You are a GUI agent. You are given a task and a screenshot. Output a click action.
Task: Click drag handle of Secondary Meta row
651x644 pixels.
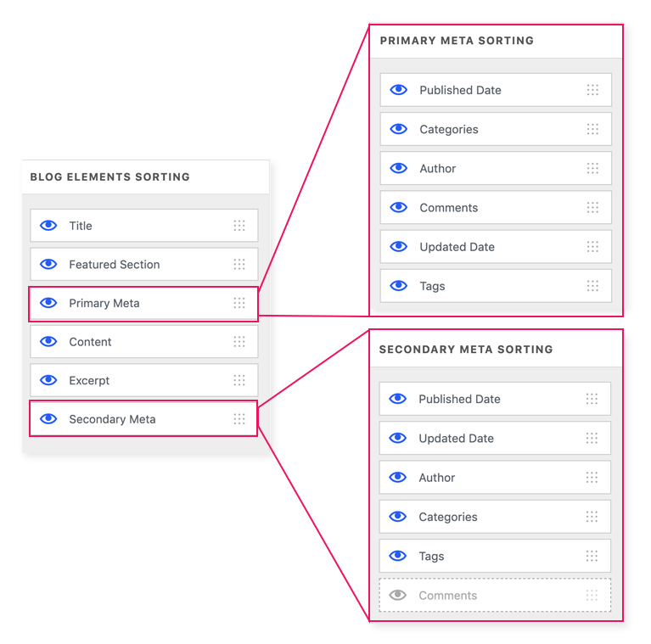point(239,418)
